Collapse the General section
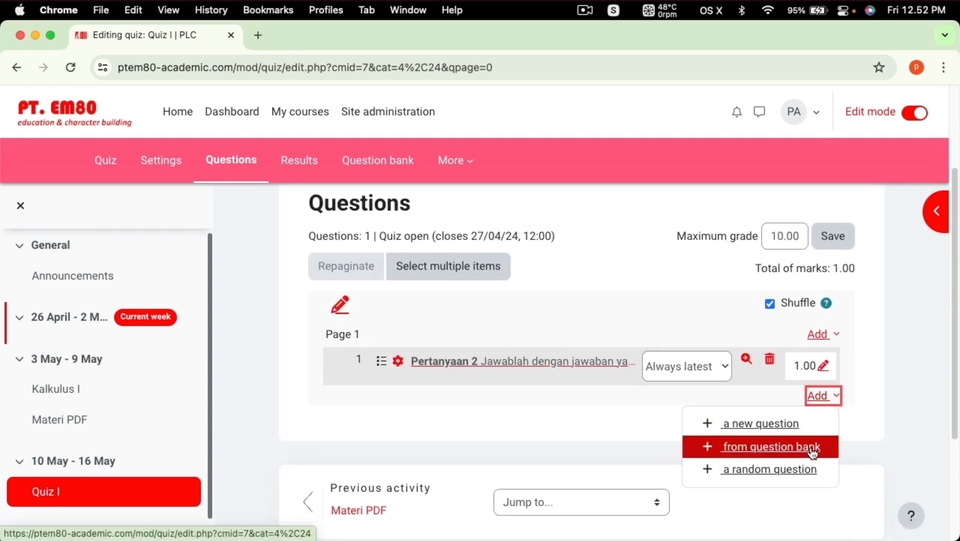The height and width of the screenshot is (541, 960). pos(19,245)
